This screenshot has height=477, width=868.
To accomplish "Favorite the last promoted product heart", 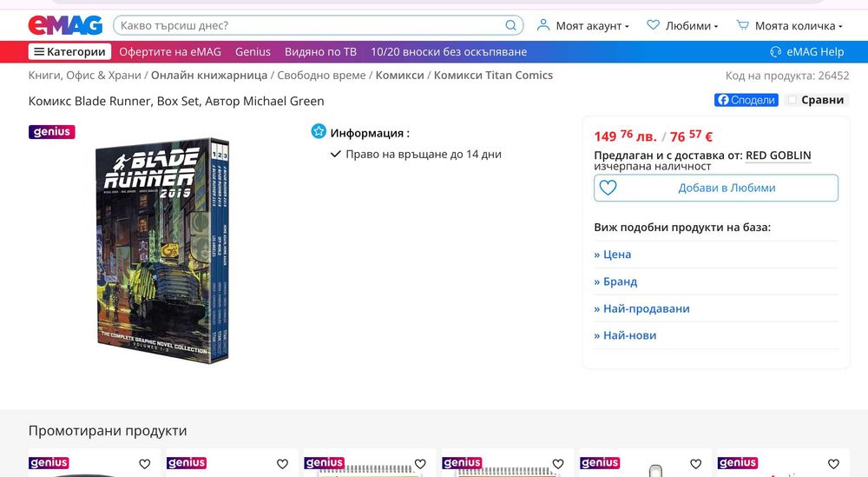I will (x=833, y=464).
